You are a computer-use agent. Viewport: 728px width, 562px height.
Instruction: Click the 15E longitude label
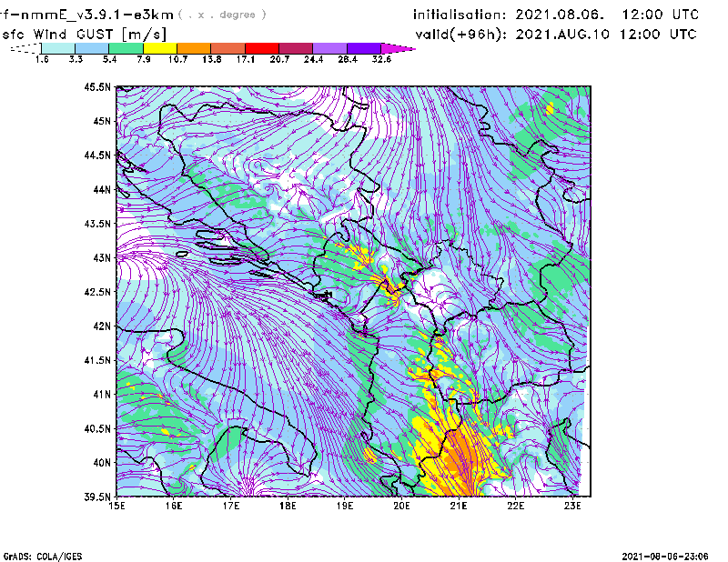pos(116,506)
